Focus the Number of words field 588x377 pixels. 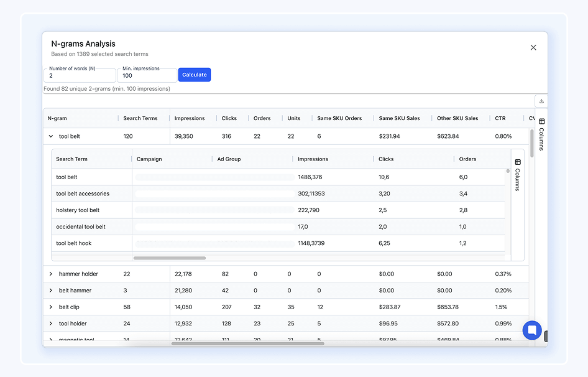pyautogui.click(x=80, y=76)
